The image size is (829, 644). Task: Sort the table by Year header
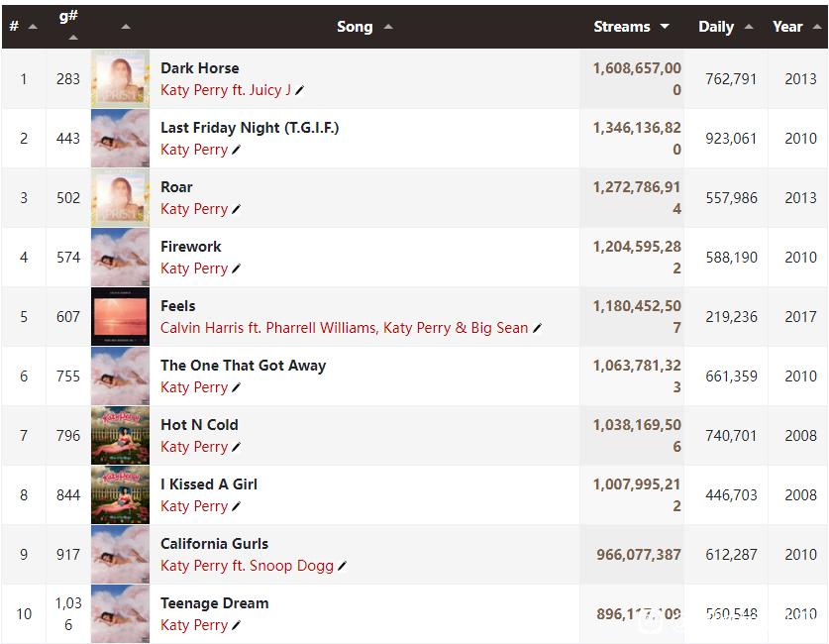pos(795,27)
